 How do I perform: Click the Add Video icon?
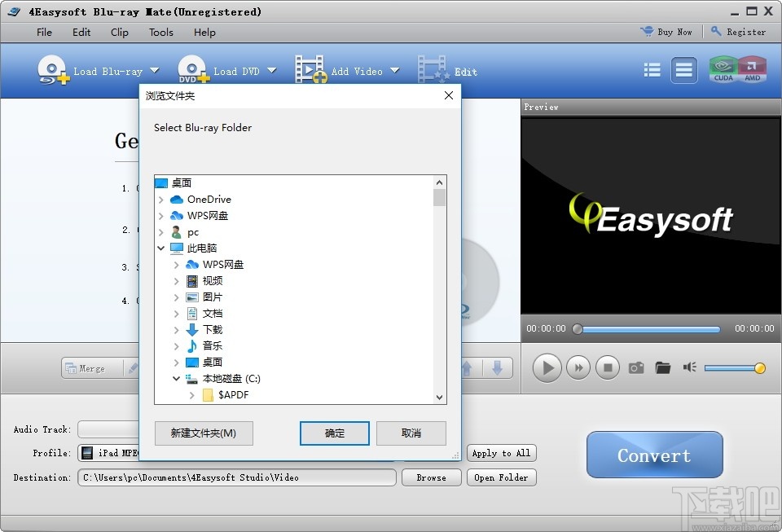[310, 70]
